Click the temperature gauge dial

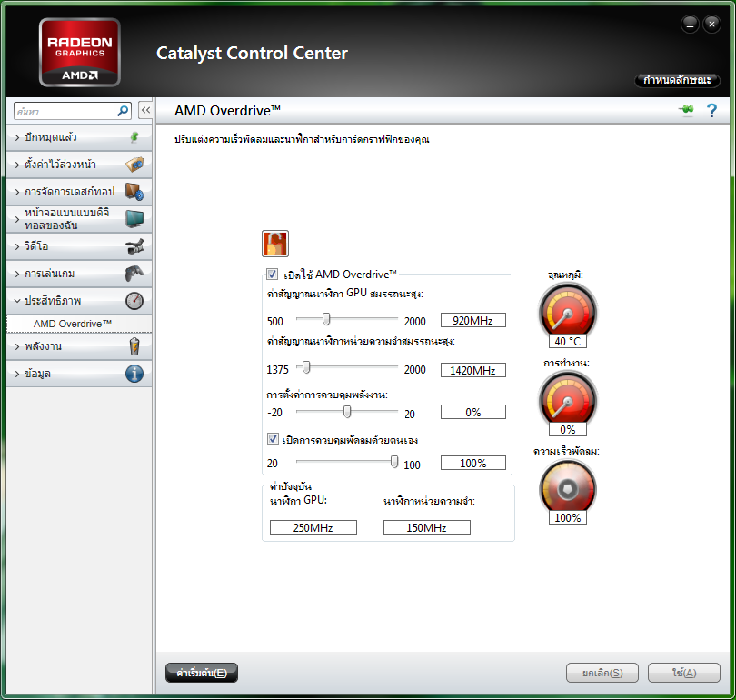[x=568, y=311]
